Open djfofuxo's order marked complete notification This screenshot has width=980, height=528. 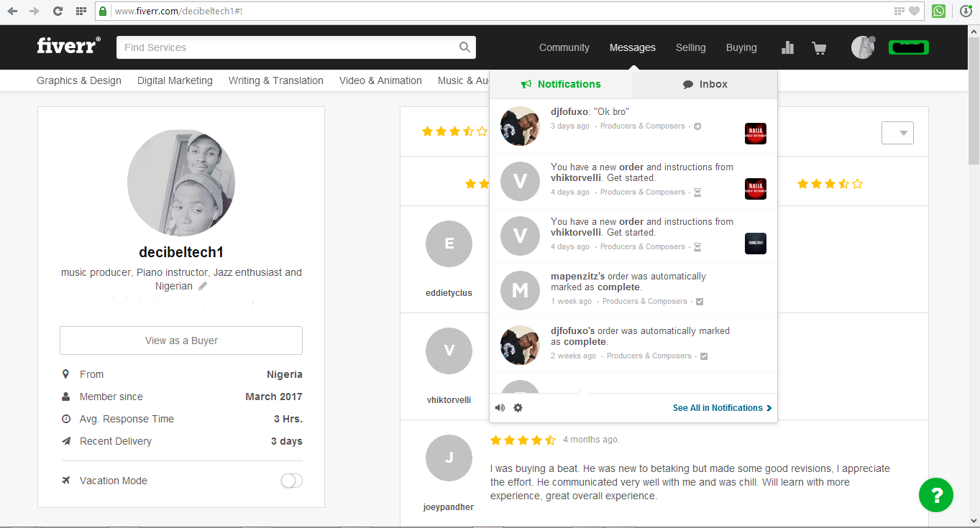point(633,345)
